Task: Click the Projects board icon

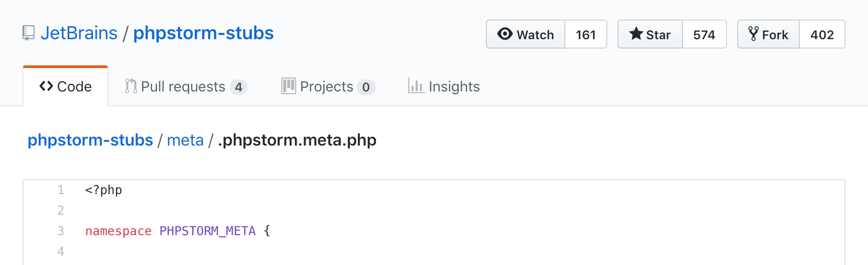Action: pos(289,86)
